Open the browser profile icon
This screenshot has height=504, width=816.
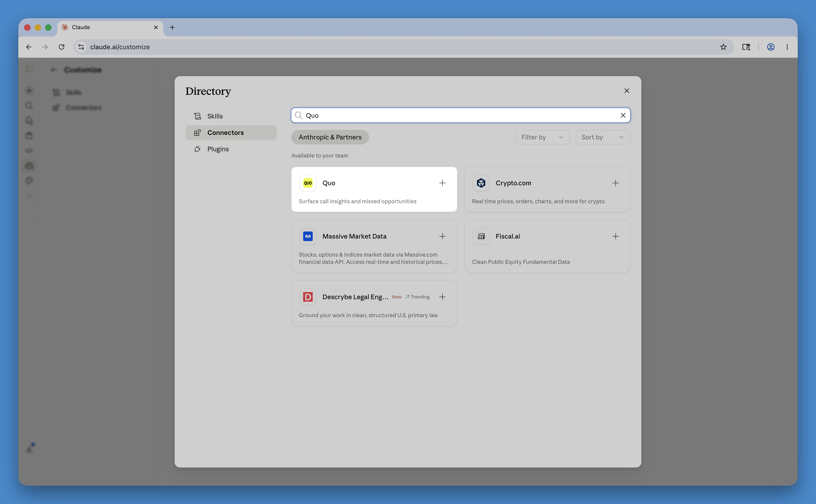pos(771,47)
